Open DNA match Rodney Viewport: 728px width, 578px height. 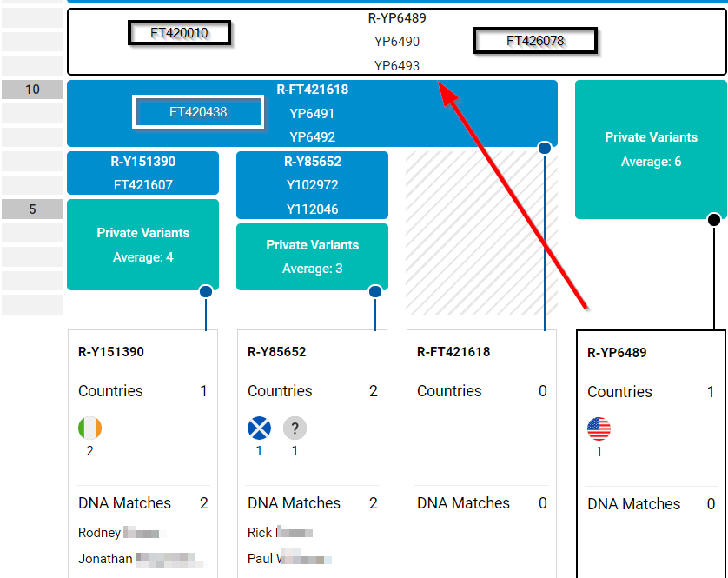[x=100, y=533]
